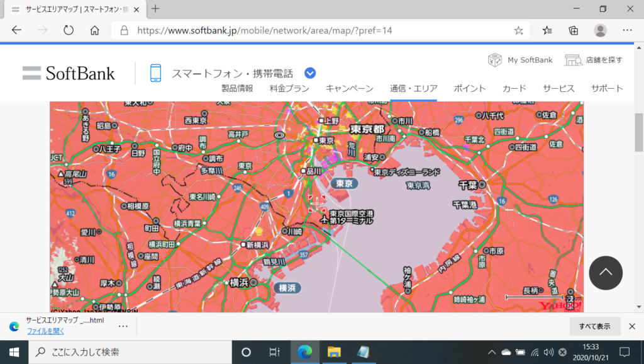Image resolution: width=644 pixels, height=364 pixels.
Task: Open the Collections icon
Action: (574, 30)
